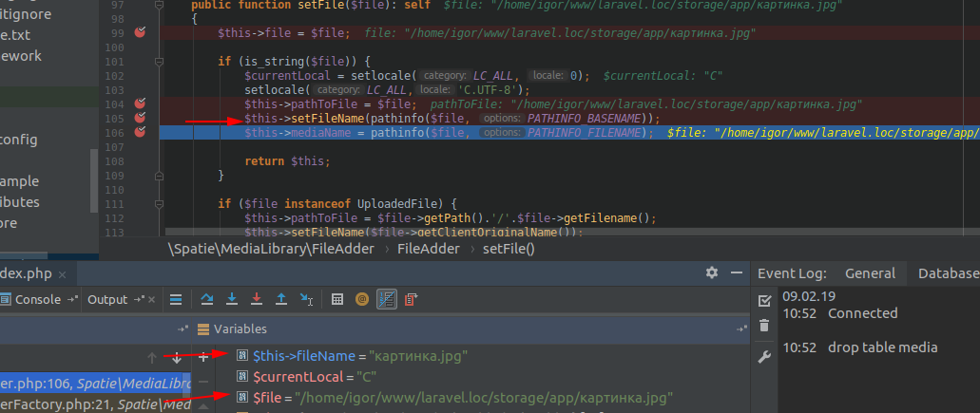
Task: Click the Variables panel header icon
Action: coord(202,329)
